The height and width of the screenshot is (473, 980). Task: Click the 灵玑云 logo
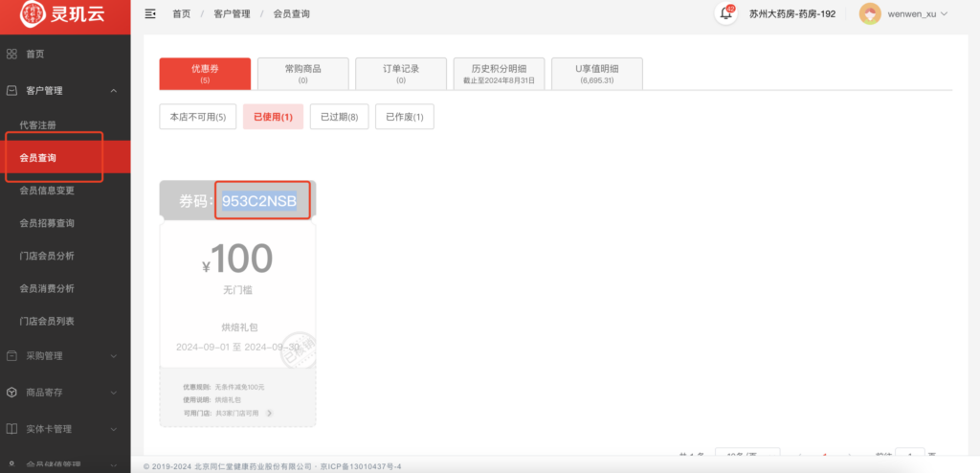tap(65, 14)
